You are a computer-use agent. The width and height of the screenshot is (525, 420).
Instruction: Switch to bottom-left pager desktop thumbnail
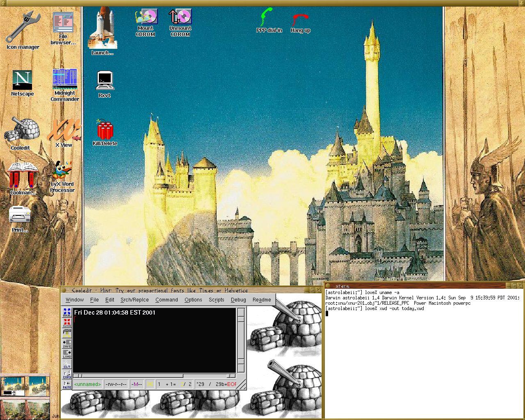(13, 409)
